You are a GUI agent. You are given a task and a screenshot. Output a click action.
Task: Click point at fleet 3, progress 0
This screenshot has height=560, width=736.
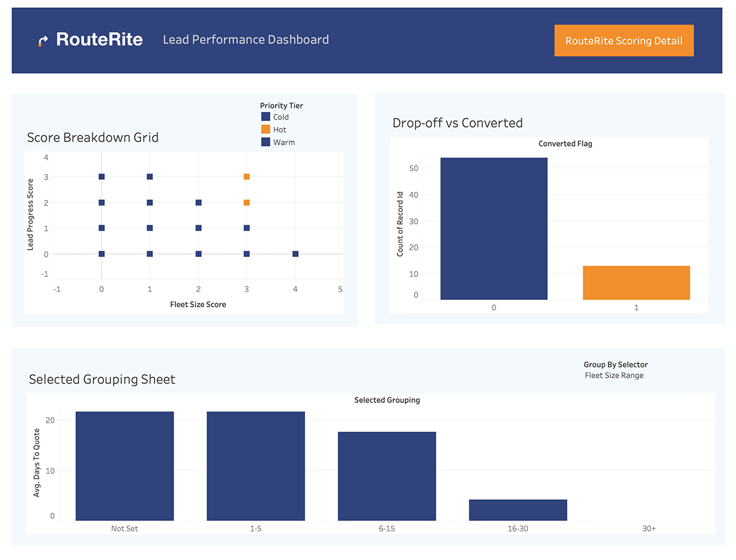[247, 254]
